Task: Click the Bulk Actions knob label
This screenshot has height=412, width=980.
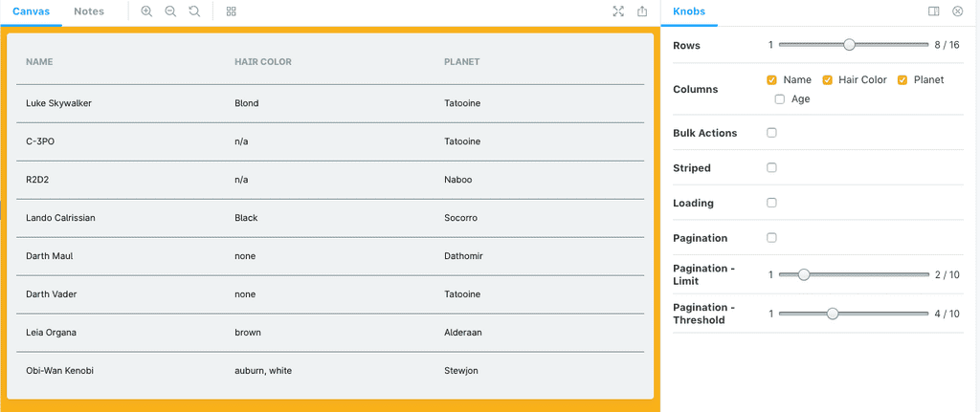Action: 705,133
